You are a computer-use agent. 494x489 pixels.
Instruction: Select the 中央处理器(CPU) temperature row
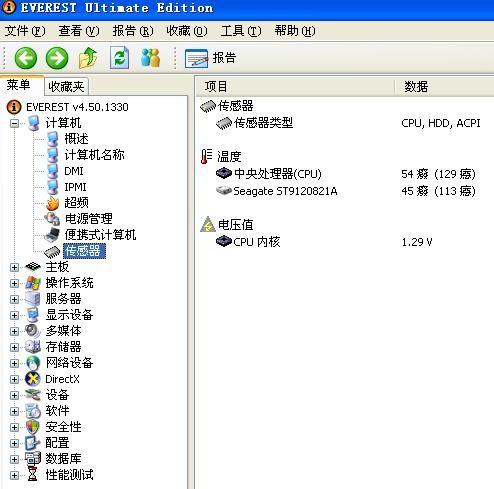coord(347,174)
